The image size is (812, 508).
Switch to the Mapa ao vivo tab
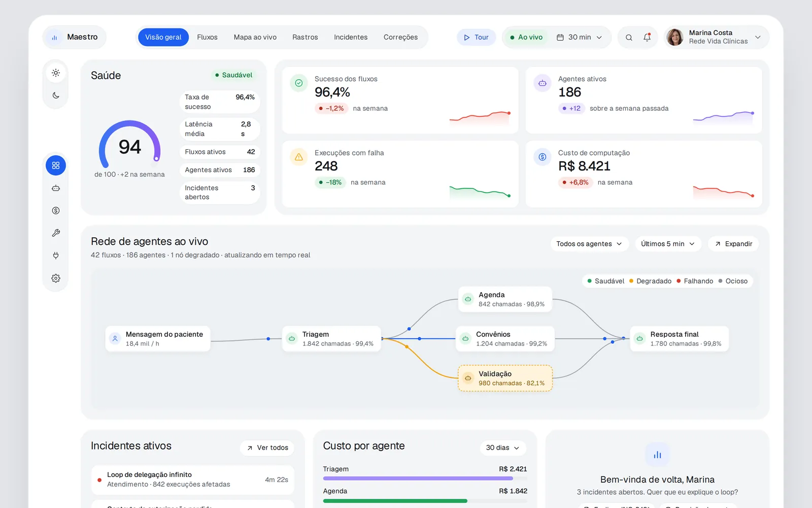(x=255, y=37)
